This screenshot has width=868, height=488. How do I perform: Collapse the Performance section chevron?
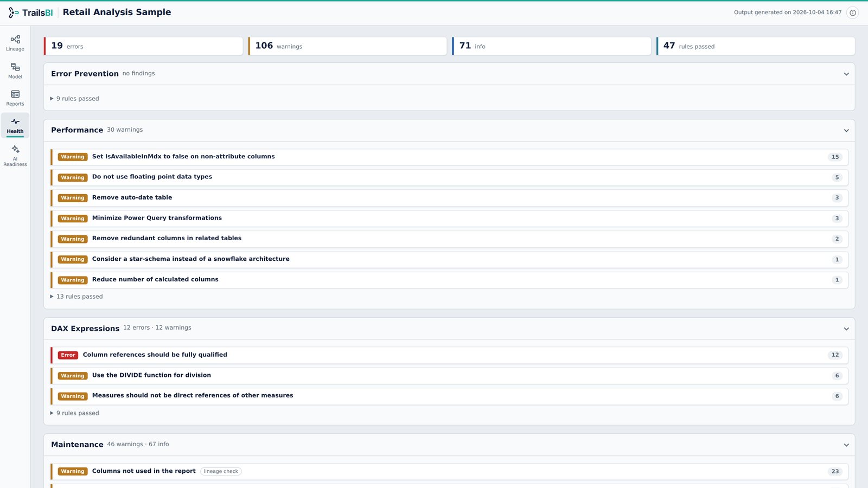pyautogui.click(x=846, y=131)
